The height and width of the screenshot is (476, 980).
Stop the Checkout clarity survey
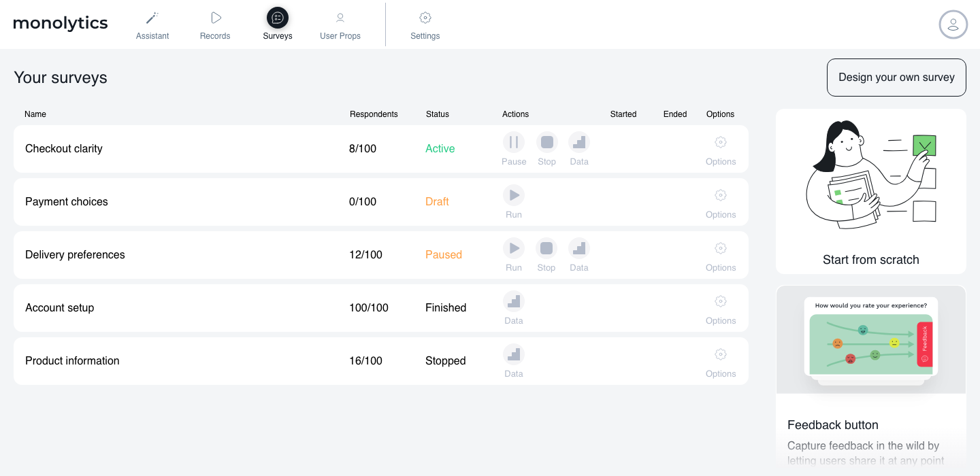546,142
